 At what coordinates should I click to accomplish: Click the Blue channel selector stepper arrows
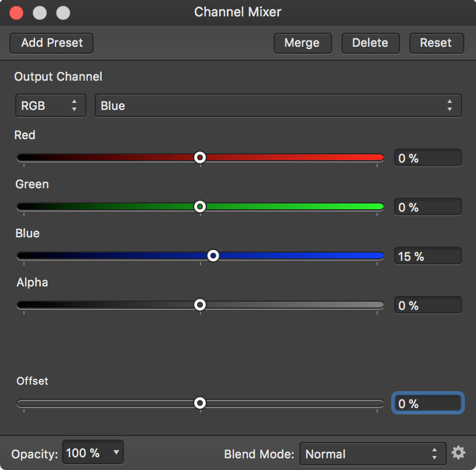(x=450, y=105)
